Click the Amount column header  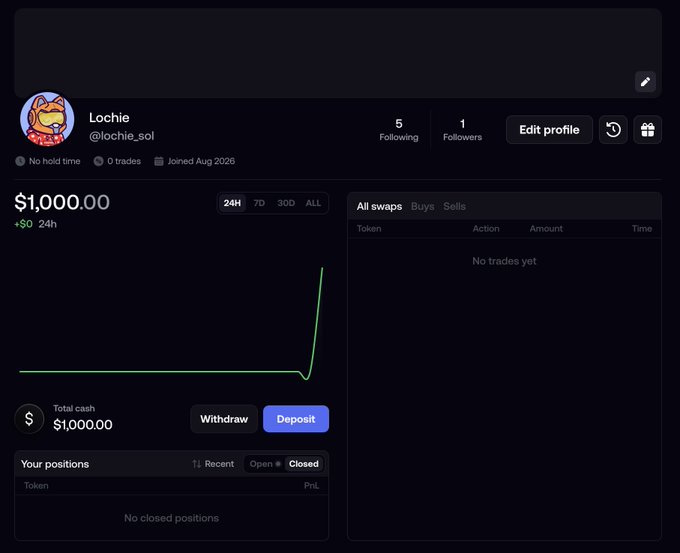pos(546,229)
